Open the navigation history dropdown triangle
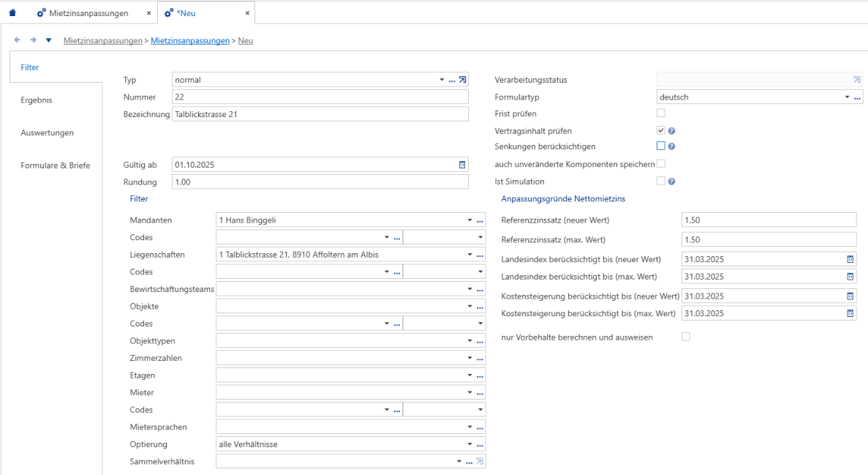Screen dimensions: 868x475 pos(49,40)
